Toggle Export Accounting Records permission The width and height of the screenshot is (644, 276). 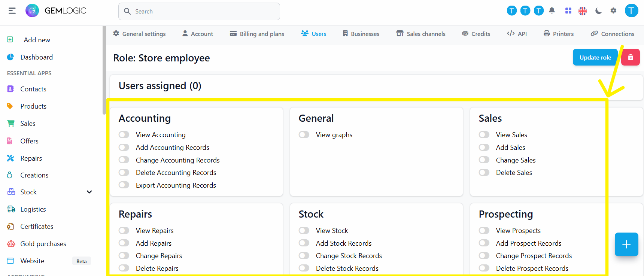click(124, 185)
